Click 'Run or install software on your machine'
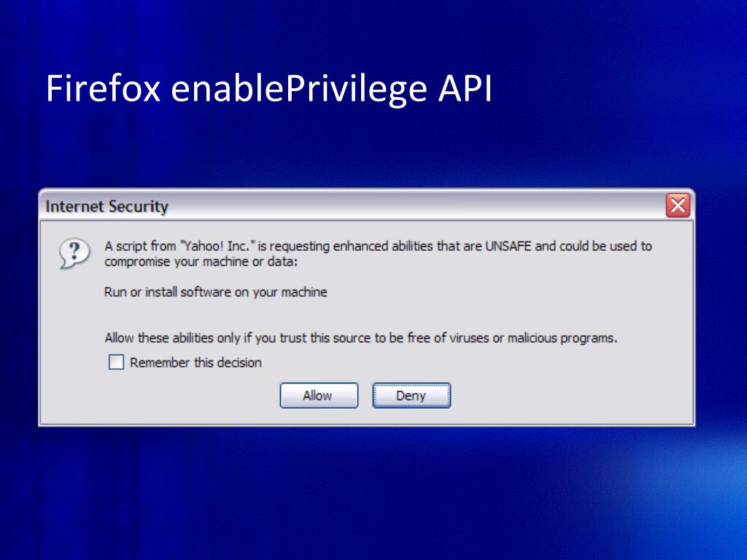This screenshot has width=747, height=560. 216,292
